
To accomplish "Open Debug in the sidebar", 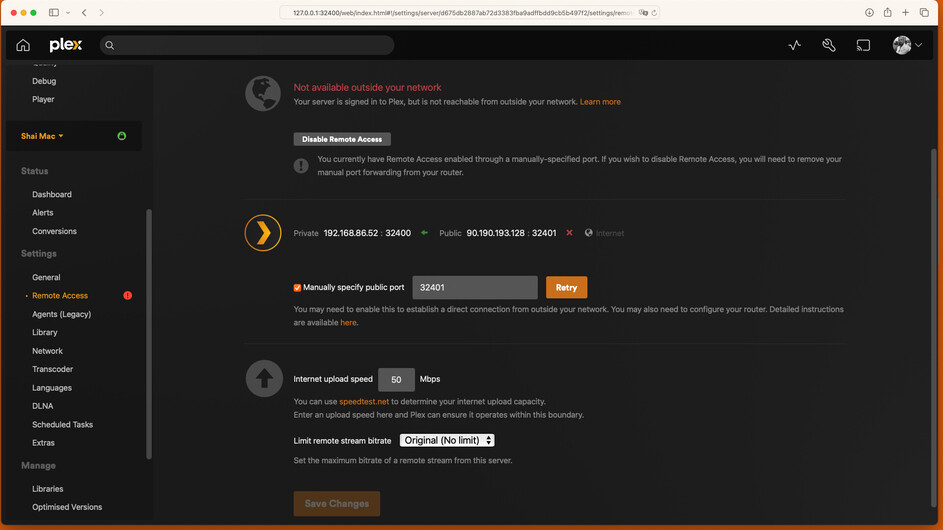I will coord(44,81).
